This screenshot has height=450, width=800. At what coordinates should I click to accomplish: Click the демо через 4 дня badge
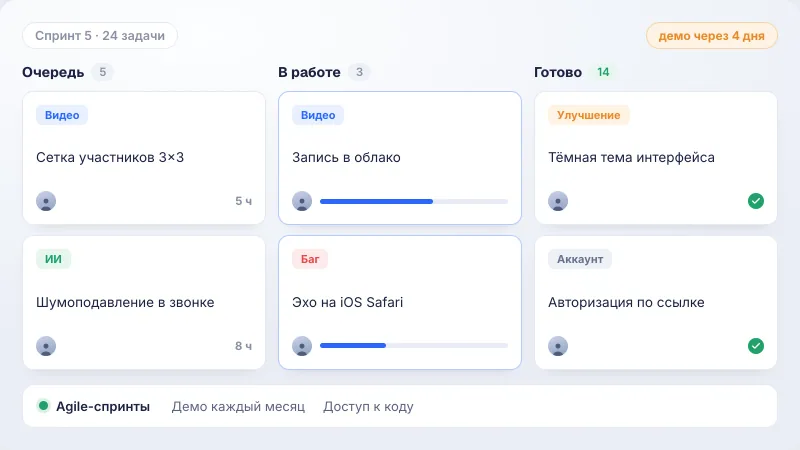point(712,36)
